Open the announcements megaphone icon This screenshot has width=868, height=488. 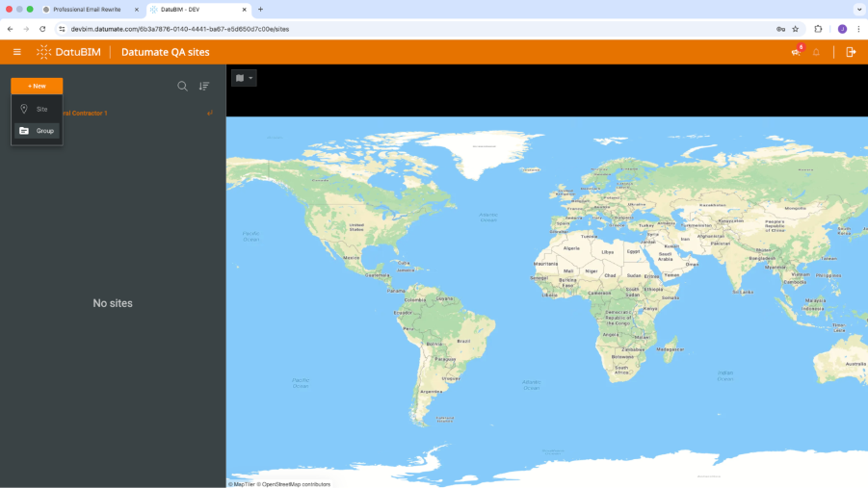(796, 52)
